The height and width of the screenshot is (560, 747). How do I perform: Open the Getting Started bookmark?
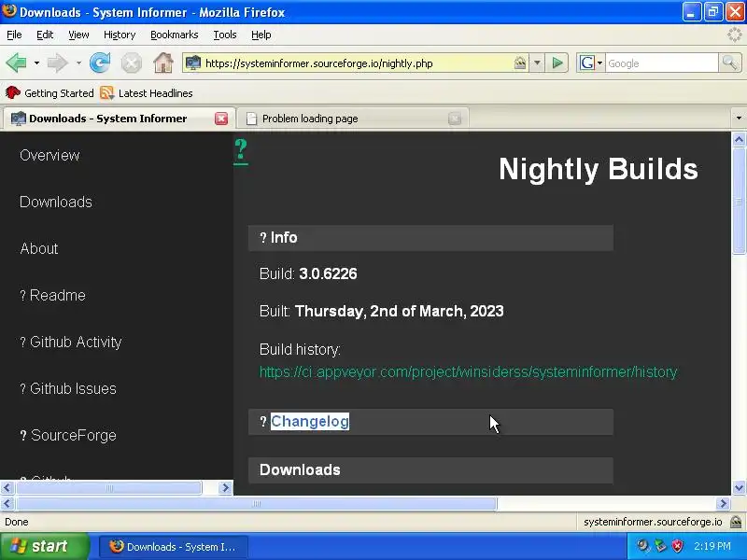(49, 92)
